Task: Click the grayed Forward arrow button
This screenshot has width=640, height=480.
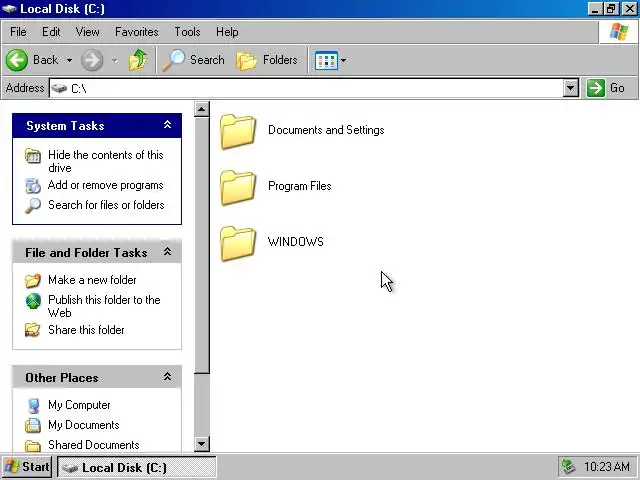Action: coord(92,60)
